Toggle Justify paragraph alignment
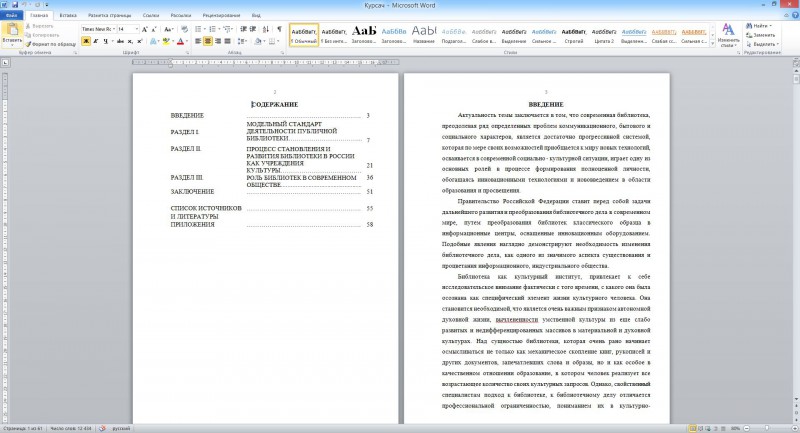The image size is (800, 433). coord(227,41)
